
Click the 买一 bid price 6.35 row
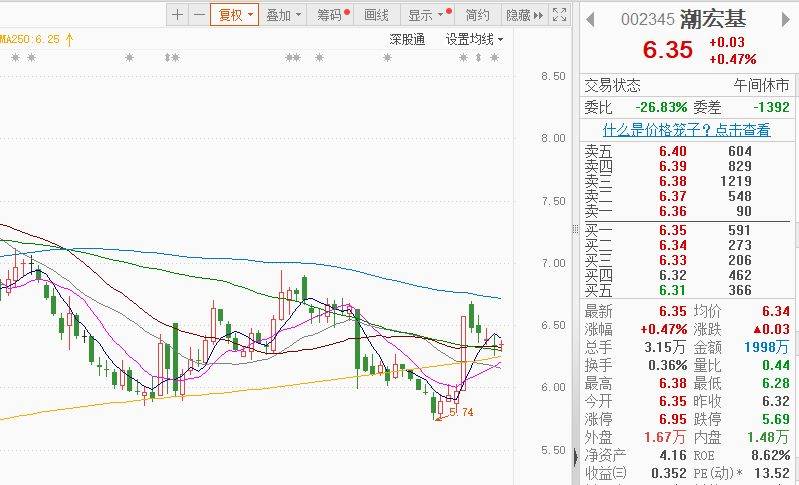(688, 230)
